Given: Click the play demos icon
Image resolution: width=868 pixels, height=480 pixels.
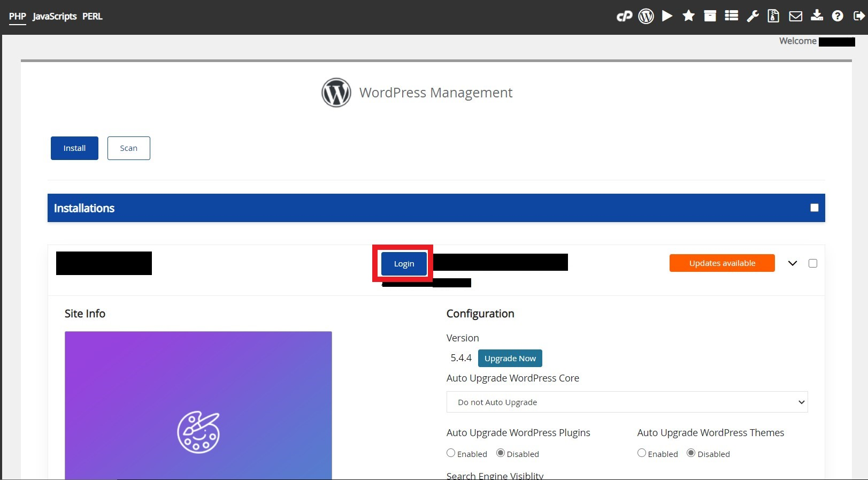Looking at the screenshot, I should [667, 16].
